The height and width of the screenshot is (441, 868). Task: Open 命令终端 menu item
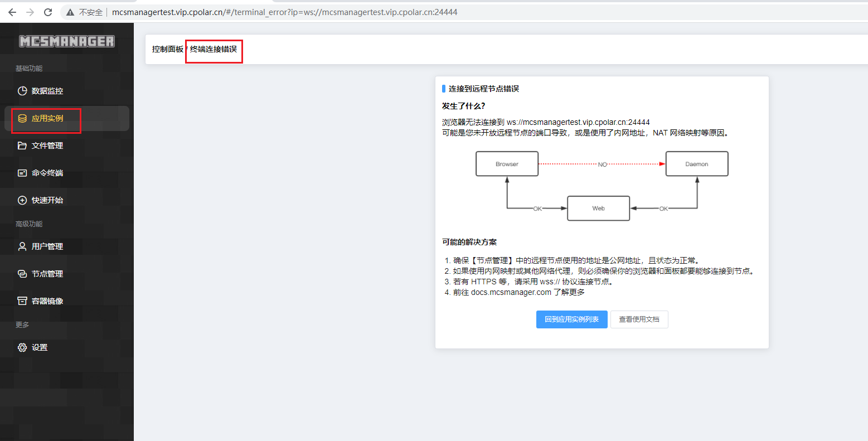coord(67,173)
